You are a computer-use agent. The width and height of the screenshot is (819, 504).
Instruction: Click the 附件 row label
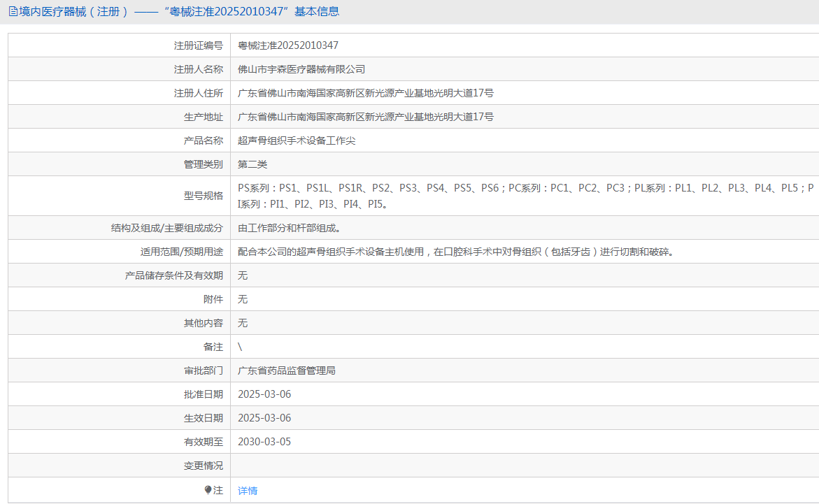click(x=213, y=299)
